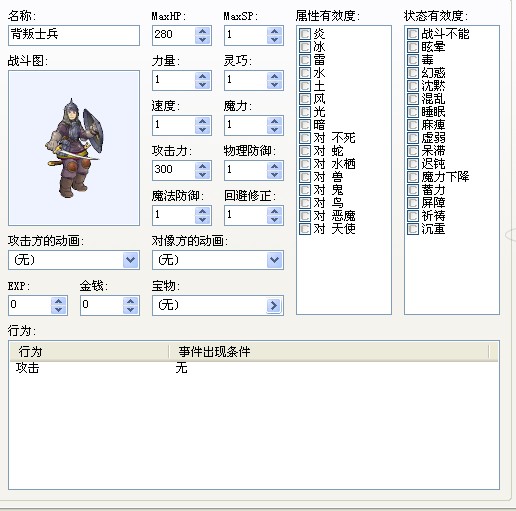Toggle the 魔力下降 state checkbox
Viewport: 516px width, 511px height.
pyautogui.click(x=413, y=177)
